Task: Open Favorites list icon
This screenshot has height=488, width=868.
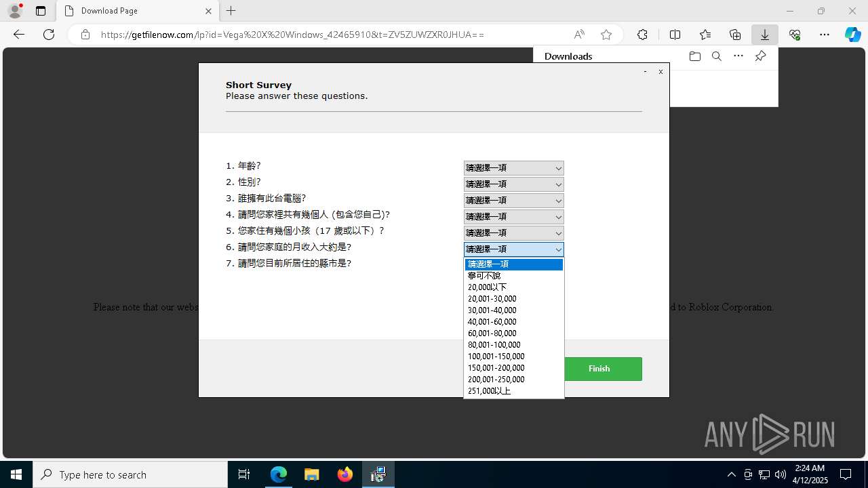Action: click(x=705, y=35)
